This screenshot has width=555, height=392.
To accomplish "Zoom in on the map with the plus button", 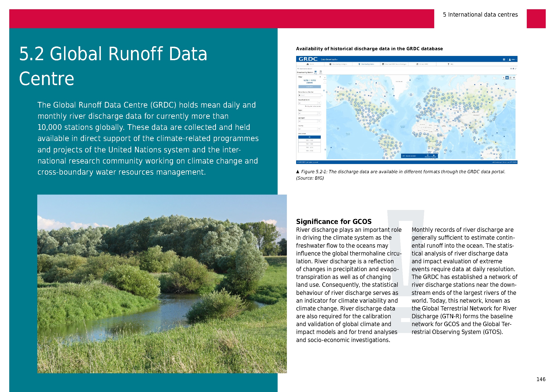I will pos(325,78).
